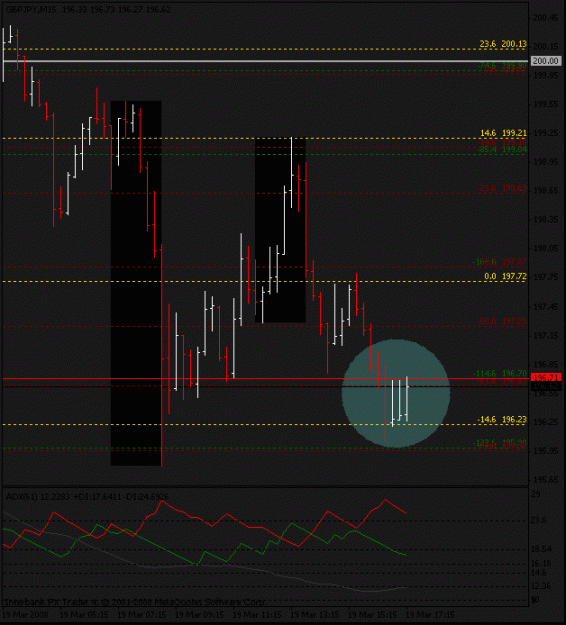Click 18.54 on the ADX scale

542,549
